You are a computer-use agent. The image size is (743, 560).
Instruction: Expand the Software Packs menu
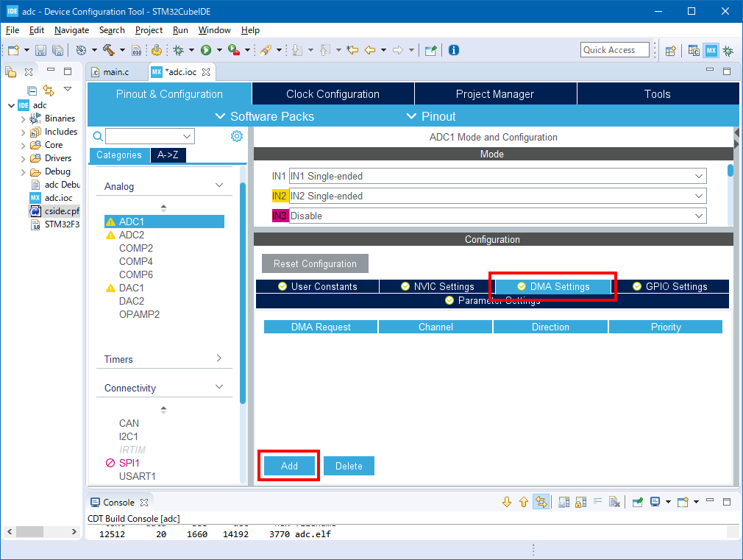(265, 116)
